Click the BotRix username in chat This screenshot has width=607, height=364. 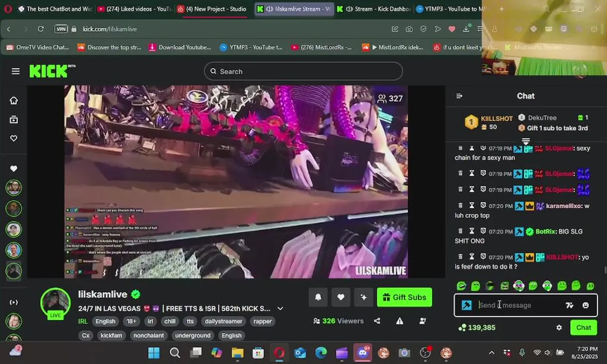pos(546,231)
